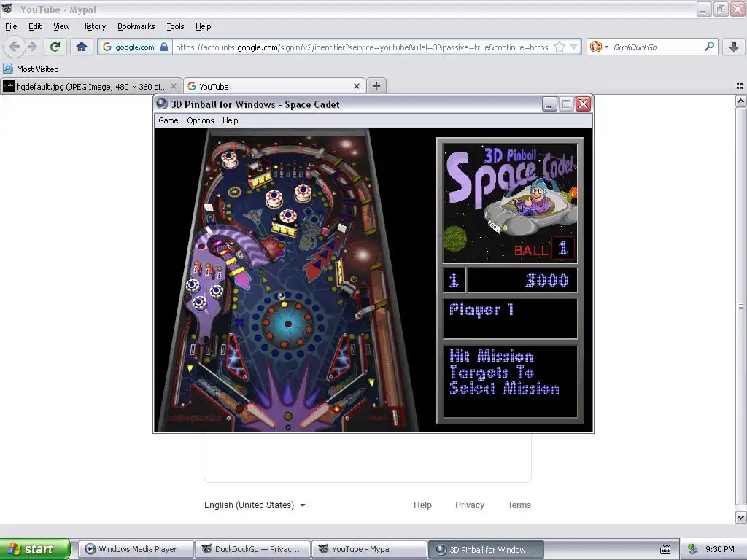Go back with the browser Back arrow
Image resolution: width=747 pixels, height=560 pixels.
(15, 47)
